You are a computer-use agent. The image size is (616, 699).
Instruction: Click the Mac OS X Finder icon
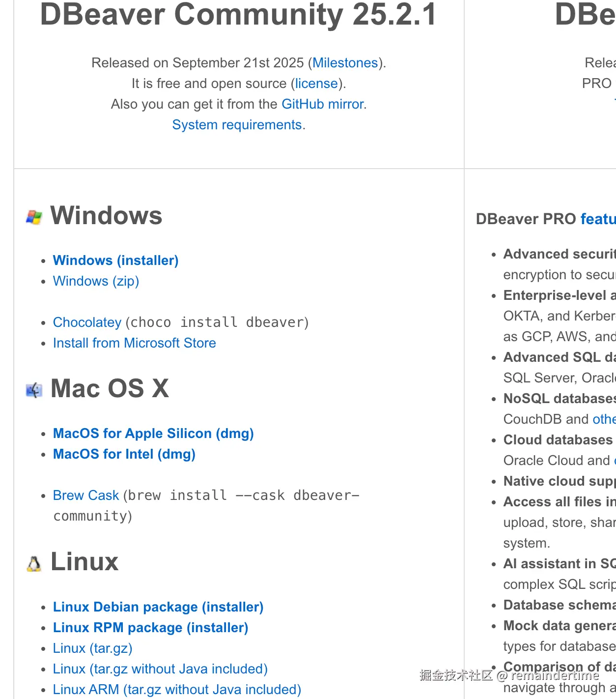(34, 390)
